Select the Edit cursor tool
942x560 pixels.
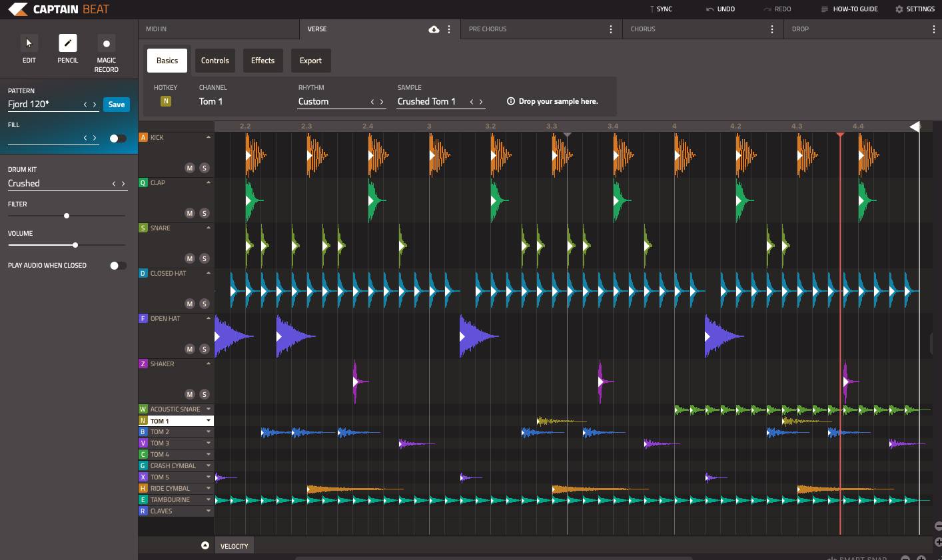pos(29,43)
